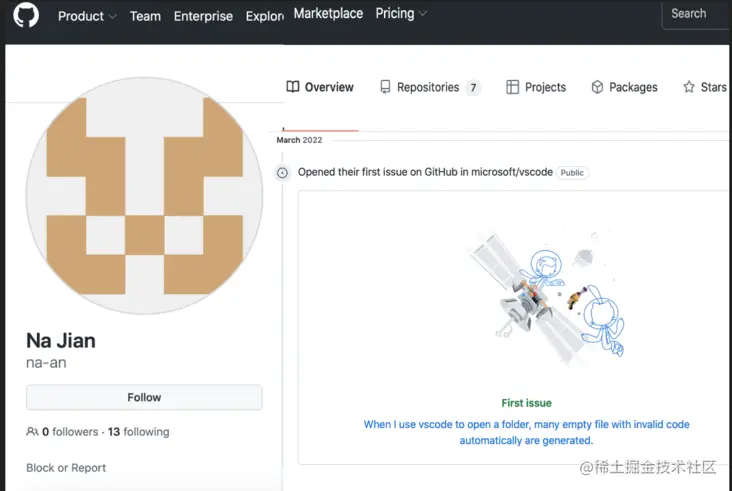This screenshot has width=732, height=491.
Task: Open Block or Report
Action: [x=66, y=468]
